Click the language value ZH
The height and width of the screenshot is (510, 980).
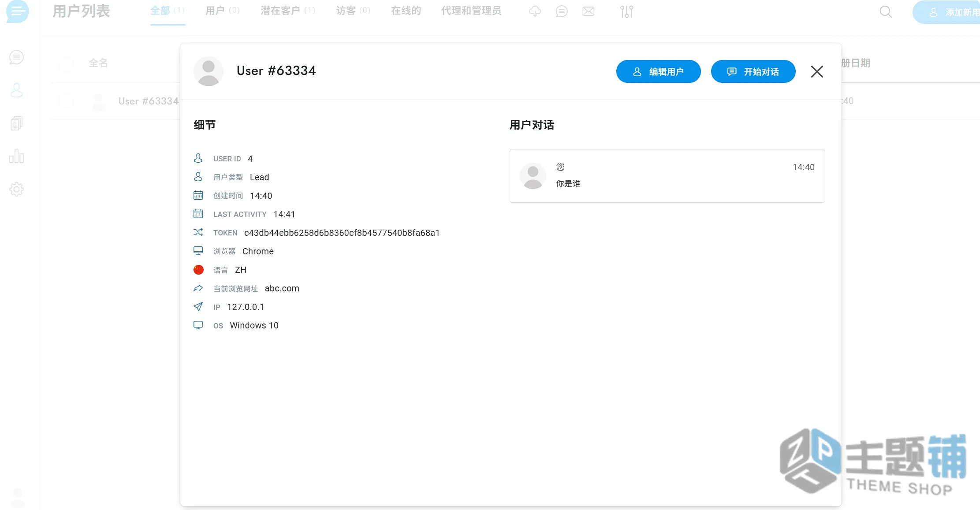(241, 270)
